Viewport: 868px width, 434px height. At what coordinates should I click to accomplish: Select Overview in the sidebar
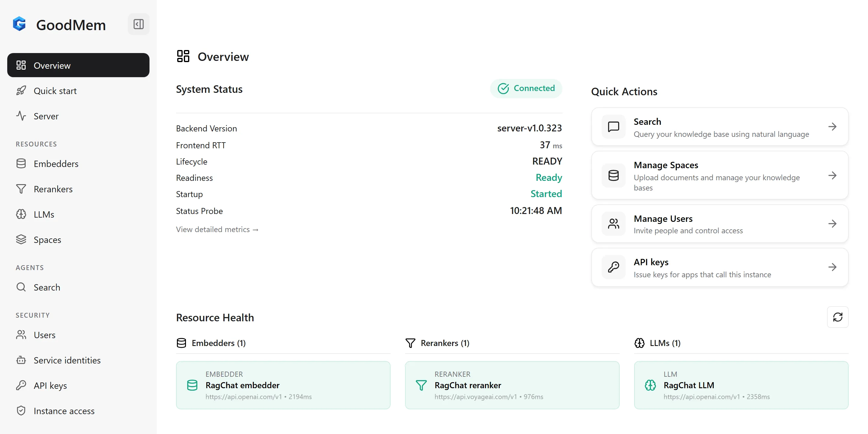(78, 65)
